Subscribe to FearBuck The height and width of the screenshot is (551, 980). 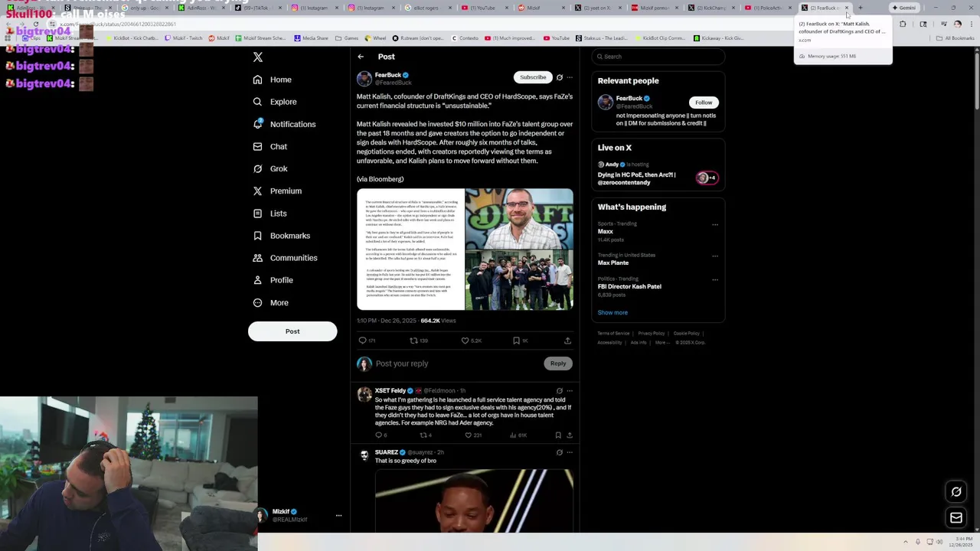[533, 77]
